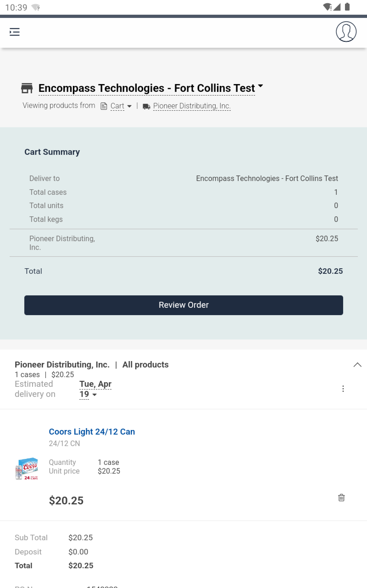Open the Coors Light 24/12 Can link
Screen dimensions: 367x588
(92, 431)
